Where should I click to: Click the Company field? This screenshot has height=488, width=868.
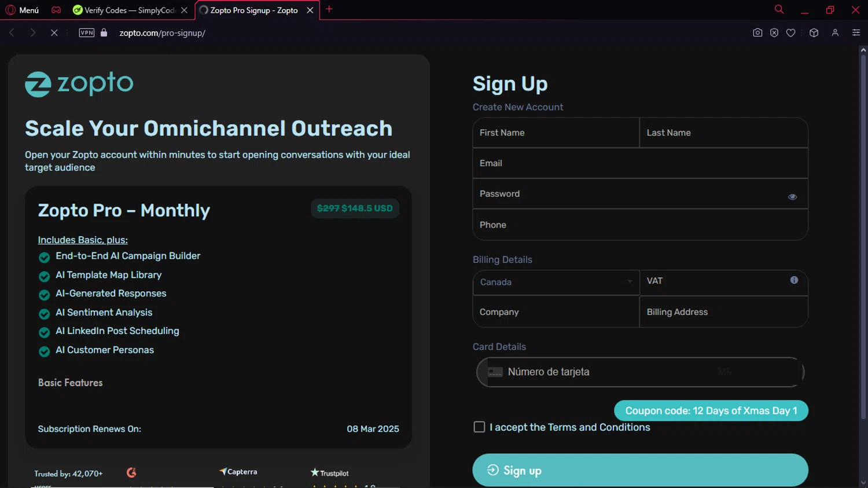pos(556,312)
